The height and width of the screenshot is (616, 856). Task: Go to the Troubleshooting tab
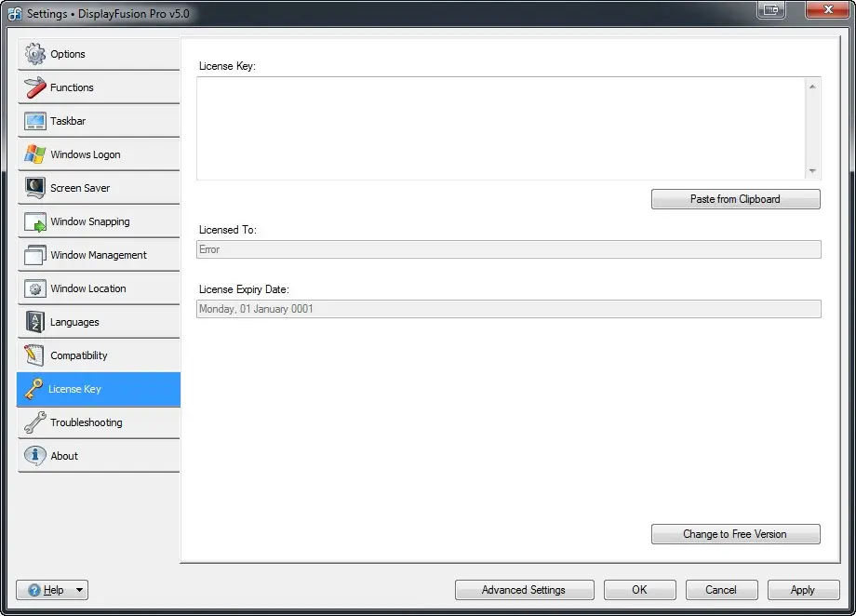click(99, 422)
